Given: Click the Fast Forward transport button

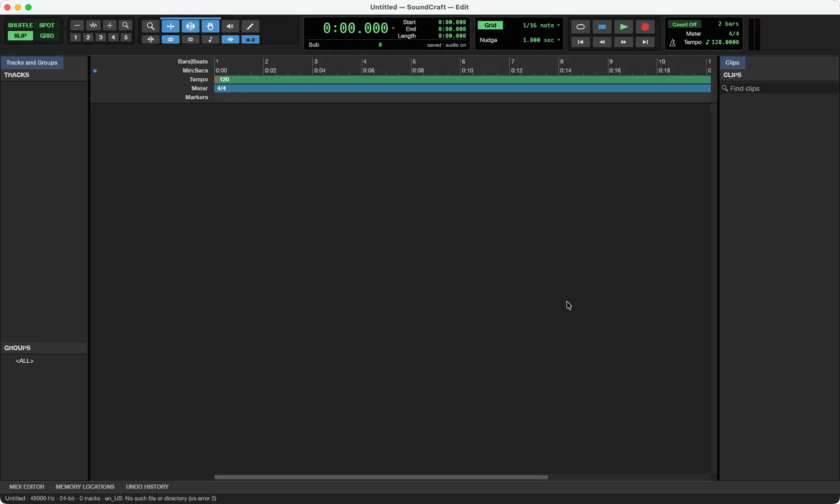Looking at the screenshot, I should 624,42.
